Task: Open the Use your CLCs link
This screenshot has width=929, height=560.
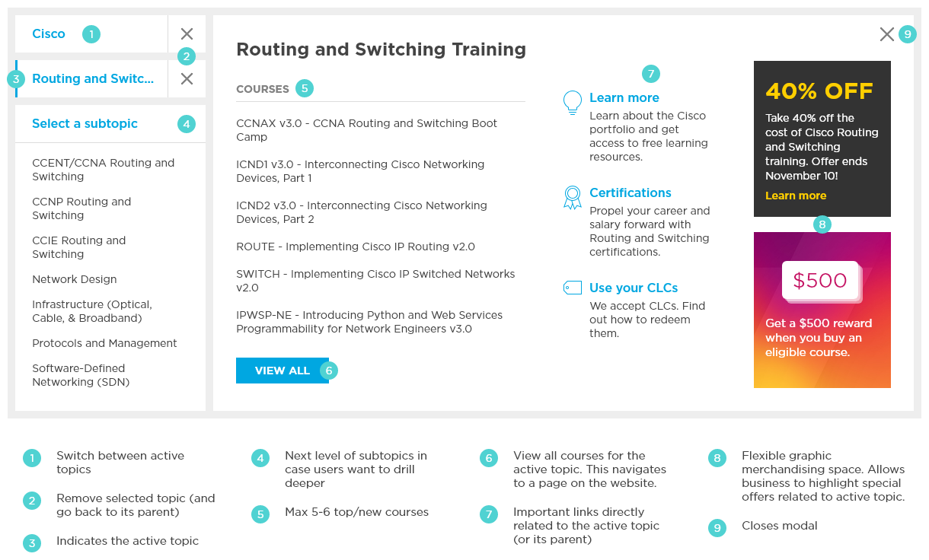Action: (x=634, y=288)
